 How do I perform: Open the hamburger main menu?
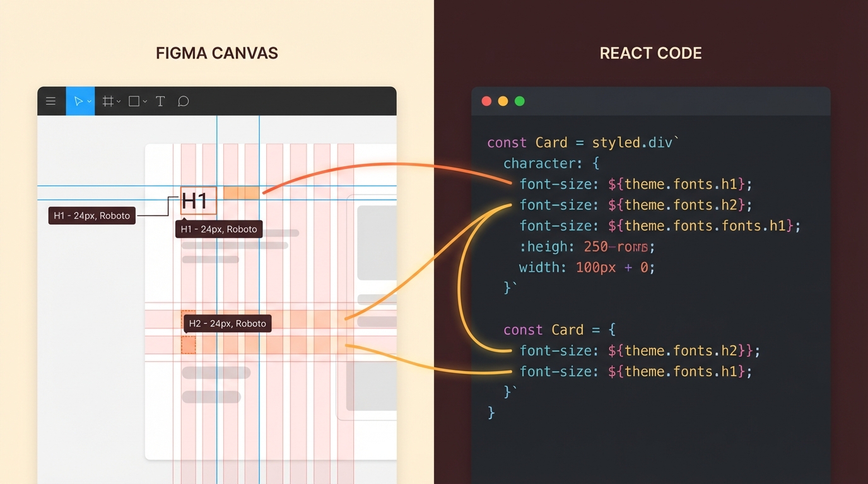[51, 101]
